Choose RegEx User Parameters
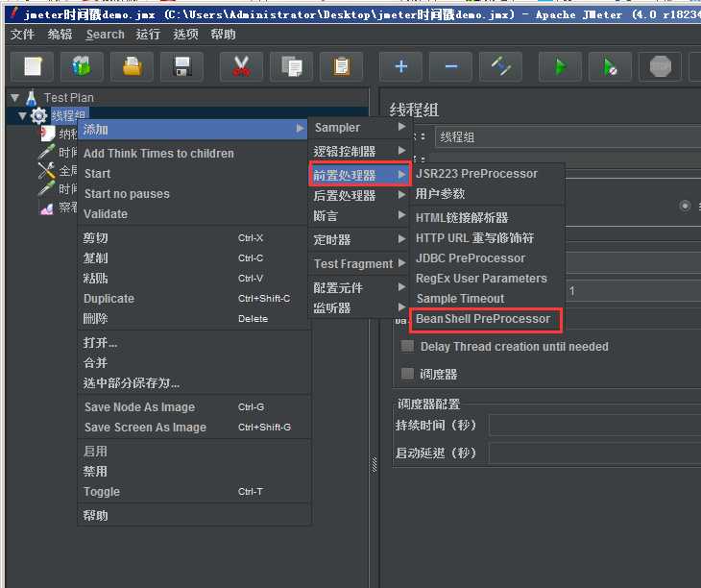Viewport: 701px width, 588px height. point(487,278)
